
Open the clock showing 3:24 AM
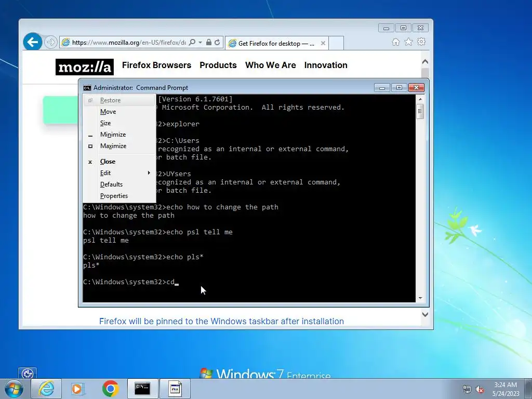pos(506,389)
